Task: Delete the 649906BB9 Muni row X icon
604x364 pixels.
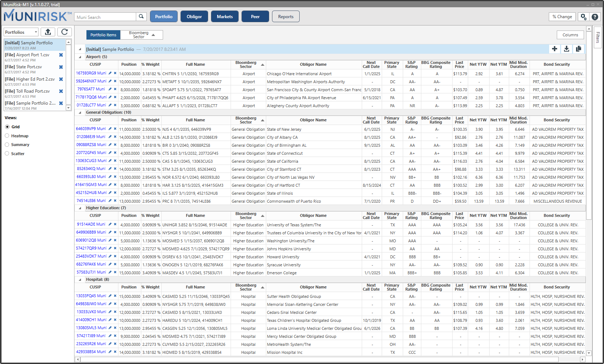Action: (x=115, y=232)
